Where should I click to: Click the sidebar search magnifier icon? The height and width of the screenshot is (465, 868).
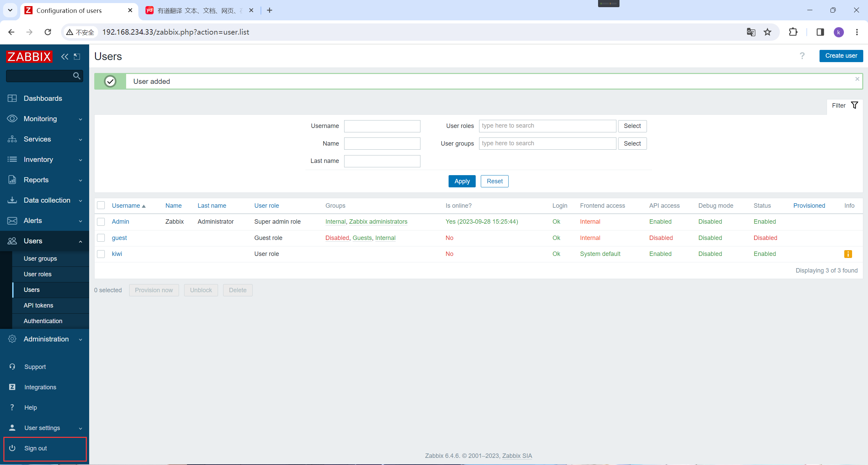coord(77,76)
